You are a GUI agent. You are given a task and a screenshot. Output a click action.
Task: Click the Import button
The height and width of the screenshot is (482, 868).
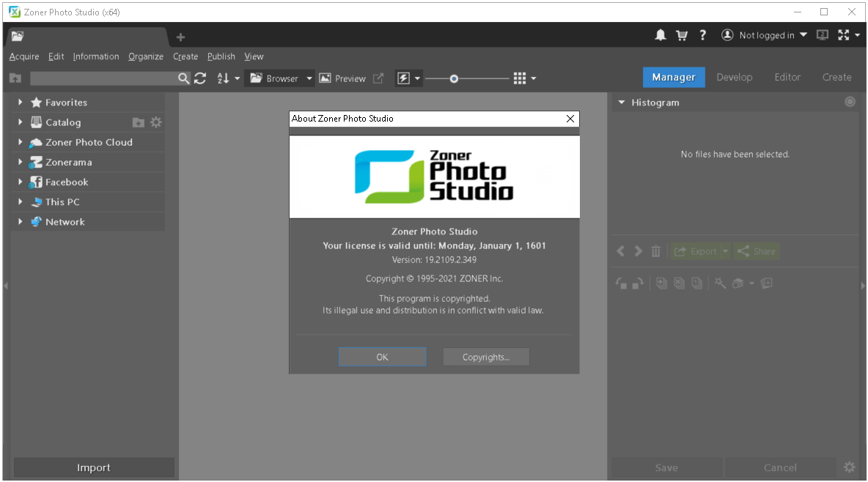tap(94, 467)
